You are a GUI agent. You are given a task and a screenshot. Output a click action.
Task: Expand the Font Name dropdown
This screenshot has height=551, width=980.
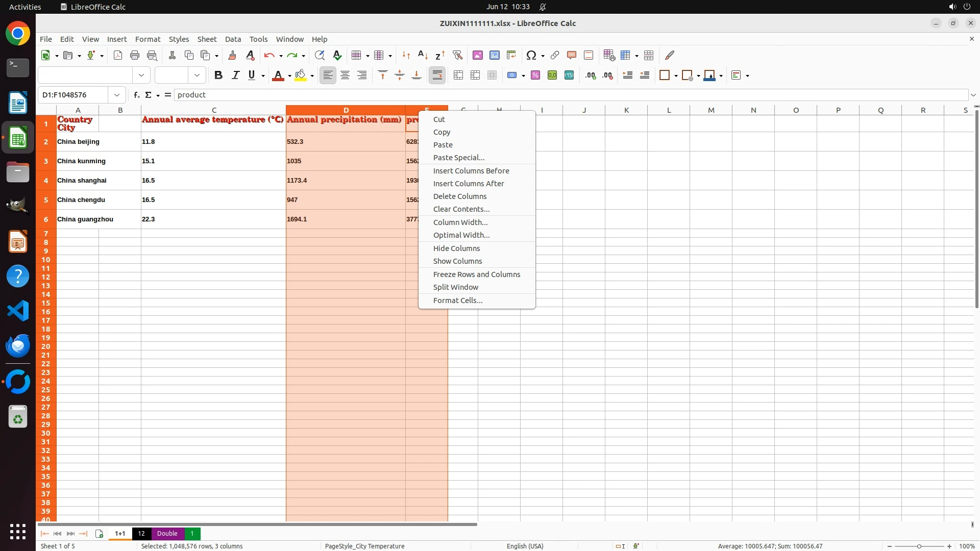[141, 76]
